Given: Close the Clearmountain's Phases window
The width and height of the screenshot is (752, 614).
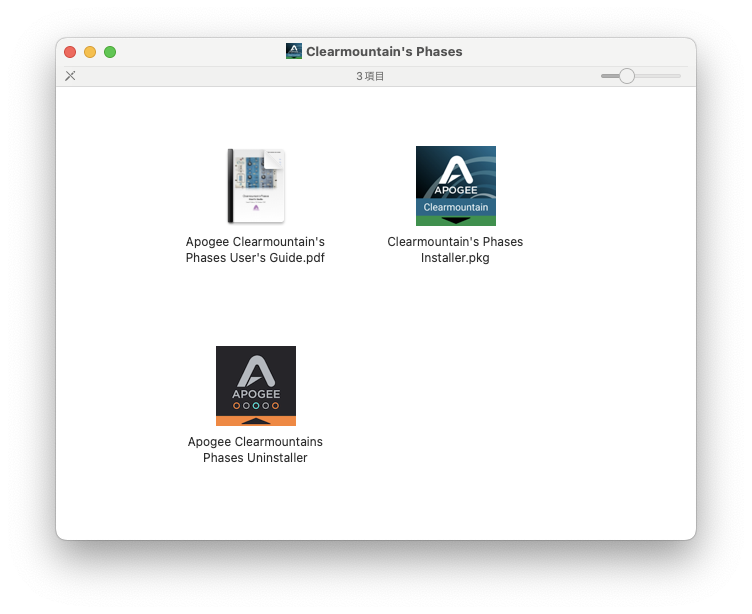Looking at the screenshot, I should pyautogui.click(x=70, y=52).
